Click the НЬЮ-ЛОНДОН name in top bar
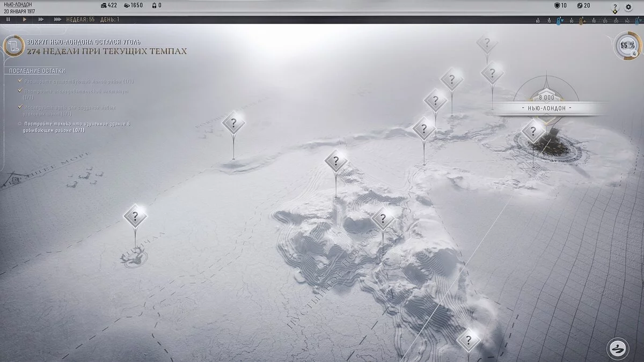 click(x=18, y=5)
